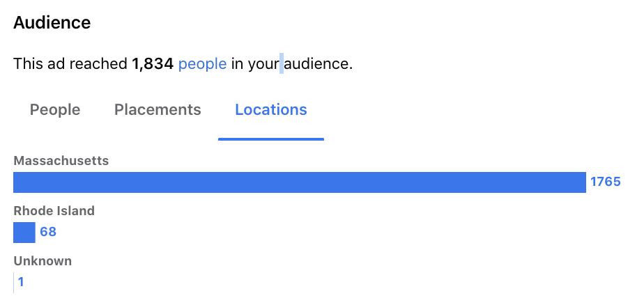Click the Massachusetts location label
Screen dimensions: 644x298
[61, 161]
